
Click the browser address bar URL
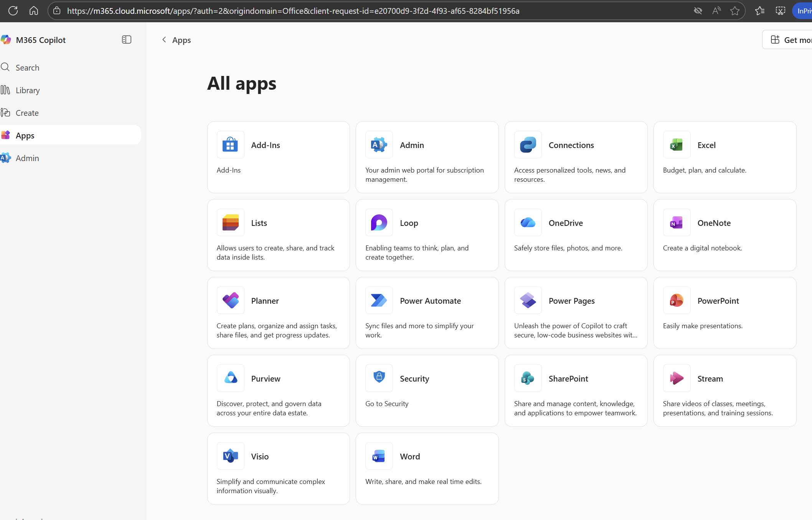click(x=293, y=11)
